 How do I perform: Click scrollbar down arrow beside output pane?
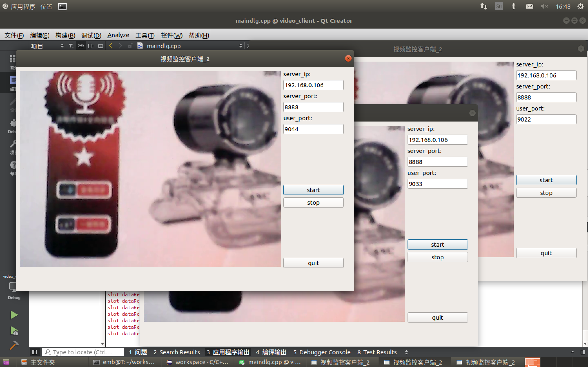click(102, 344)
